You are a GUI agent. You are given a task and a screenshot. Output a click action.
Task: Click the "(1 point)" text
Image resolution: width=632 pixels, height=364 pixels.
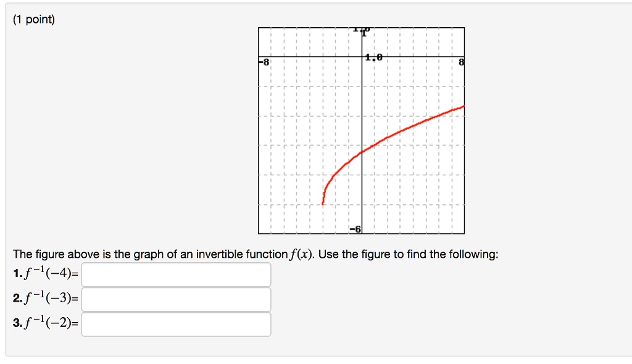34,19
